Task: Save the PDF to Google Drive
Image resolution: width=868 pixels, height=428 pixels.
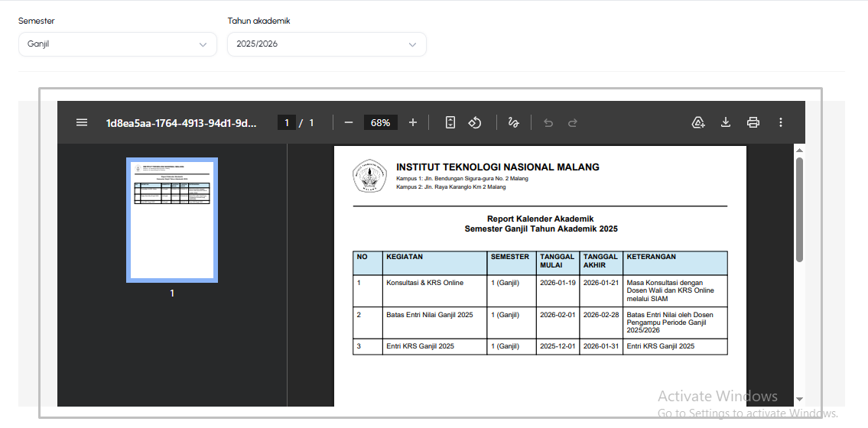Action: pyautogui.click(x=699, y=122)
